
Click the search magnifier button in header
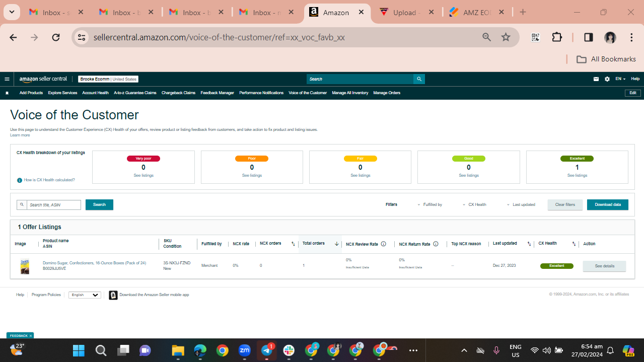pos(419,79)
